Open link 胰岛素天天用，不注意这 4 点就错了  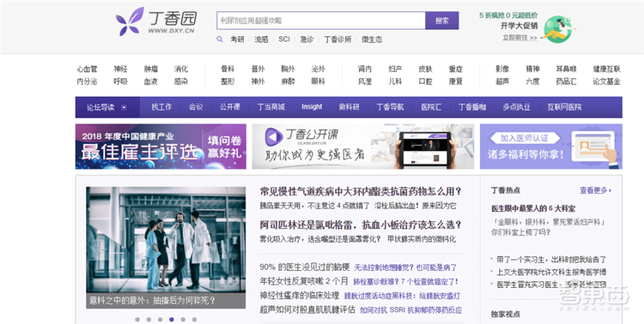314,205
